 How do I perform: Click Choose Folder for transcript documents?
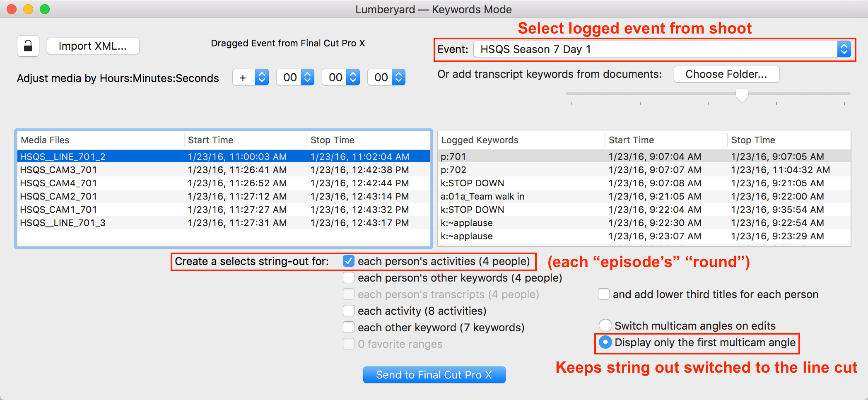(726, 74)
